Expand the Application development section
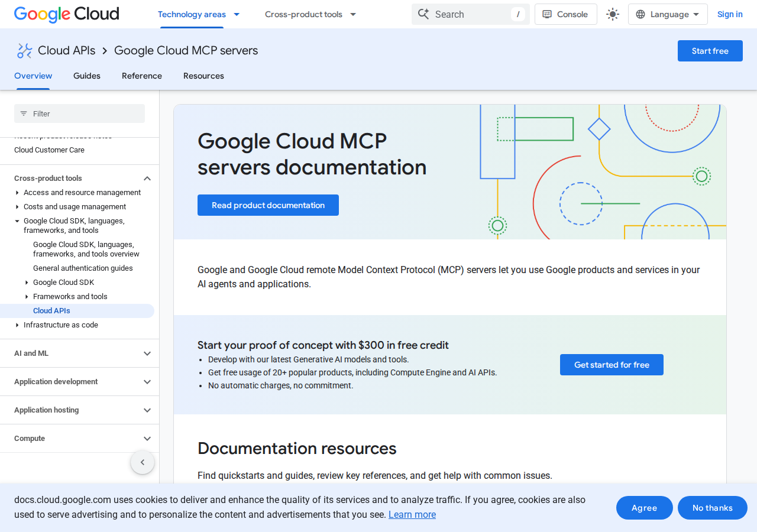The height and width of the screenshot is (532, 757). point(147,382)
